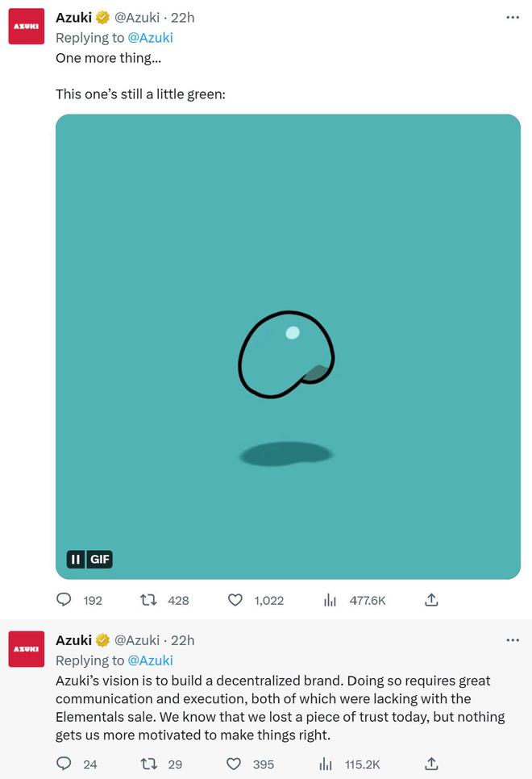
Task: Reply to the decentralized brand tweet
Action: coord(64,764)
